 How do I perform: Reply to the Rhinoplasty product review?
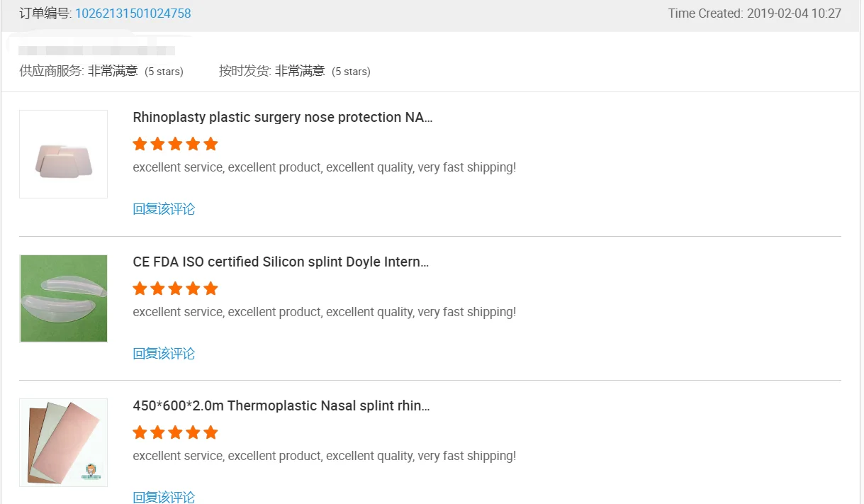coord(164,209)
